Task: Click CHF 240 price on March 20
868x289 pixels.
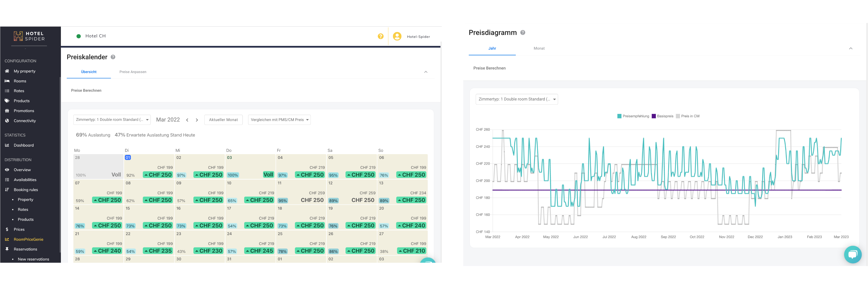Action: [x=411, y=226]
